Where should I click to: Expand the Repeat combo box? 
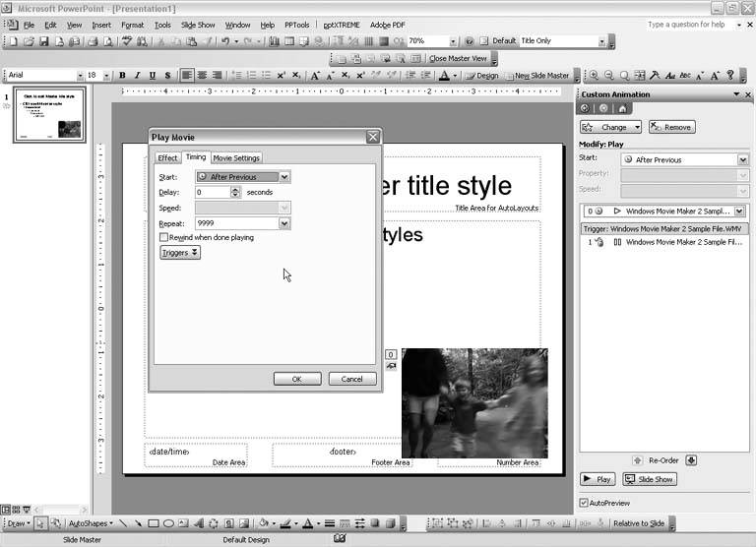click(284, 223)
